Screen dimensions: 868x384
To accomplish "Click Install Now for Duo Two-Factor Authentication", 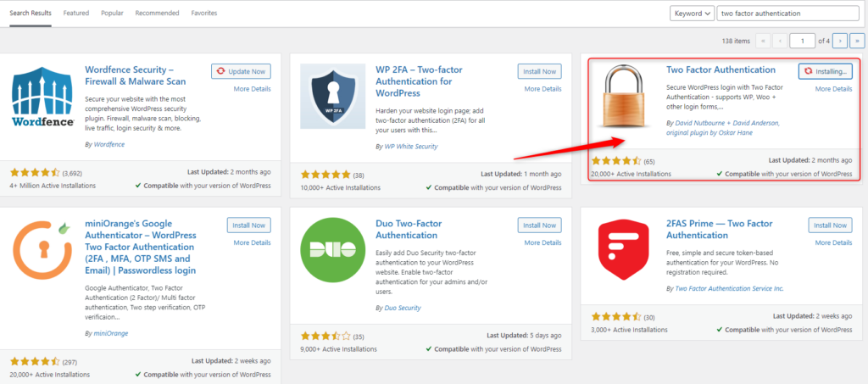I will click(x=539, y=225).
